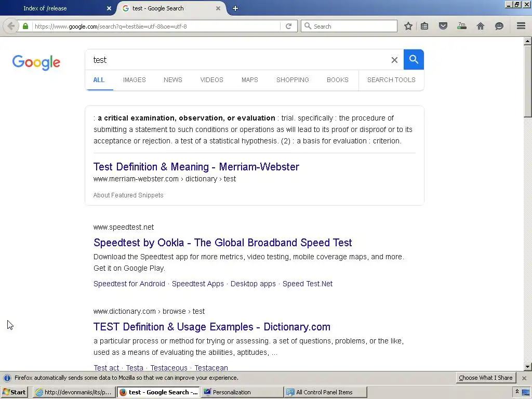
Task: Click Choose What I Share button
Action: pyautogui.click(x=486, y=378)
